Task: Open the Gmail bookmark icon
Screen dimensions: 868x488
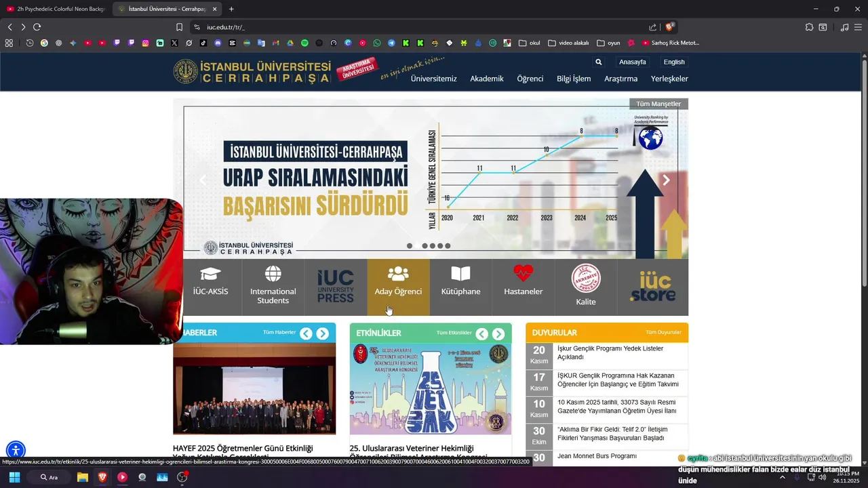Action: [x=275, y=43]
